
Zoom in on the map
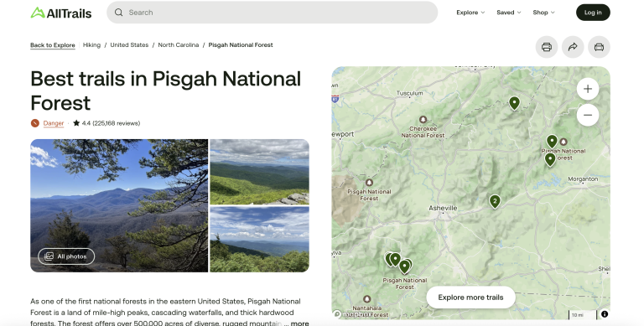[588, 89]
